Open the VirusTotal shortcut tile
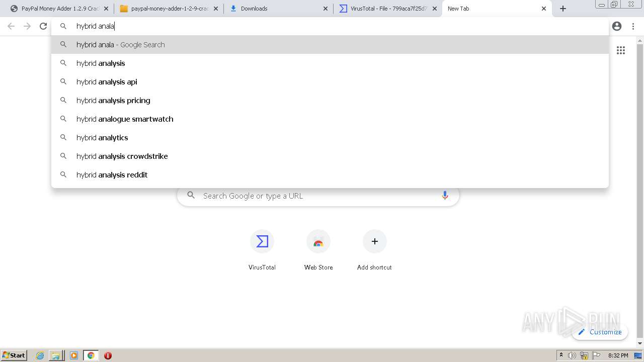The height and width of the screenshot is (362, 644). pos(262,250)
